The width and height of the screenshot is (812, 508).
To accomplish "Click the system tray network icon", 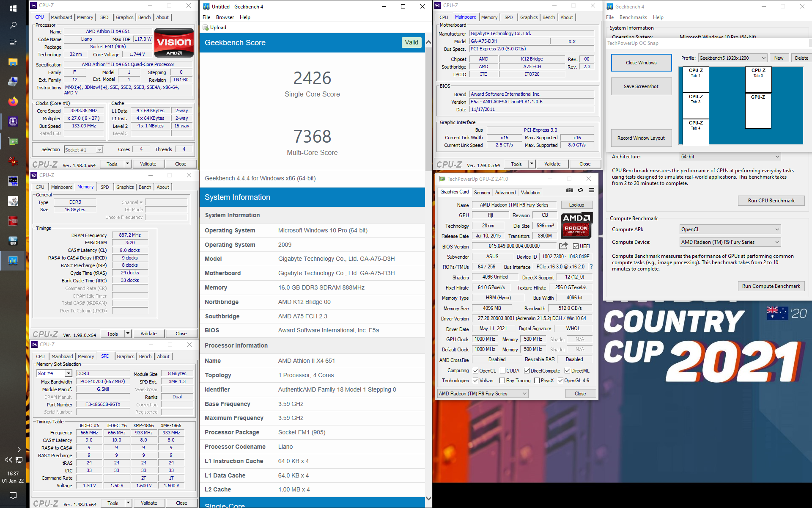I will 19,460.
